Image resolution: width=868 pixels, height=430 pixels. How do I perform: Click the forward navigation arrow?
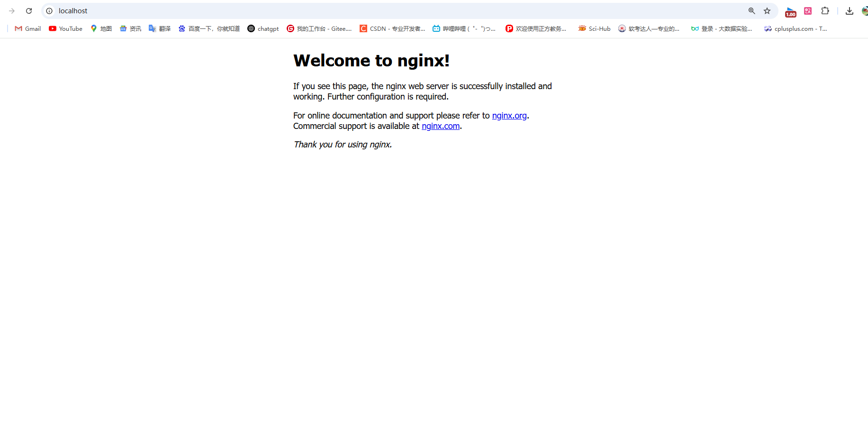tap(12, 11)
